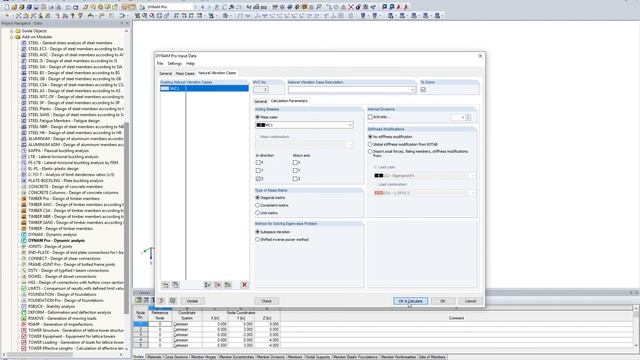Click the Details button

click(x=192, y=301)
